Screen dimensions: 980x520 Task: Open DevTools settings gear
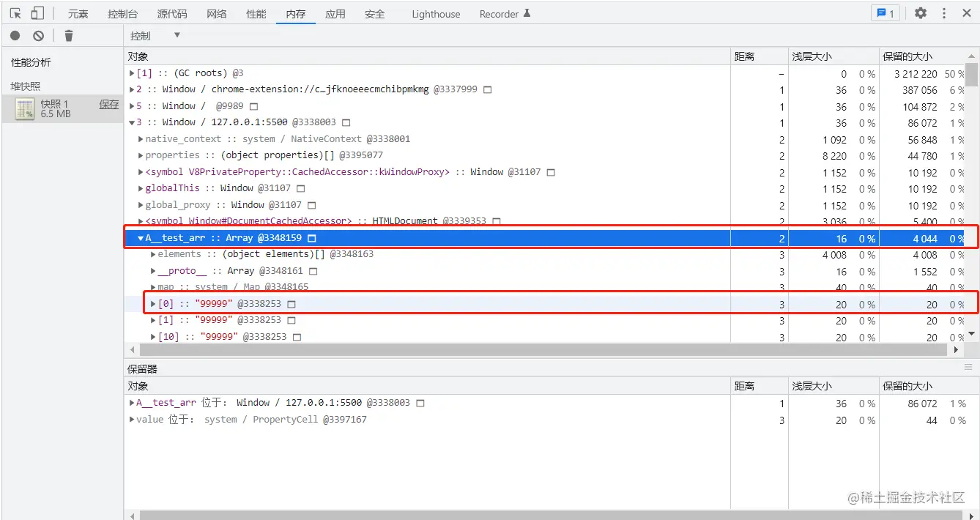click(x=921, y=13)
